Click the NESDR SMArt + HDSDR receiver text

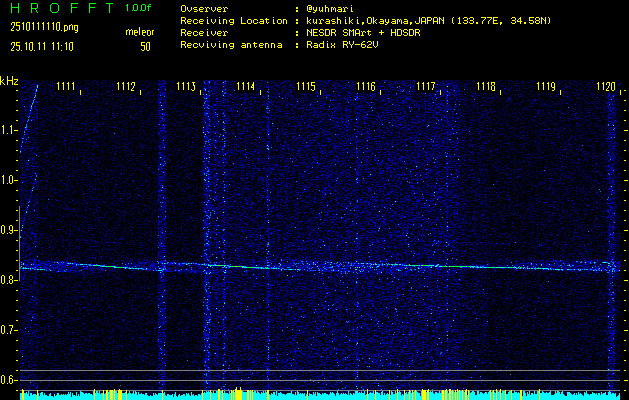pyautogui.click(x=361, y=33)
